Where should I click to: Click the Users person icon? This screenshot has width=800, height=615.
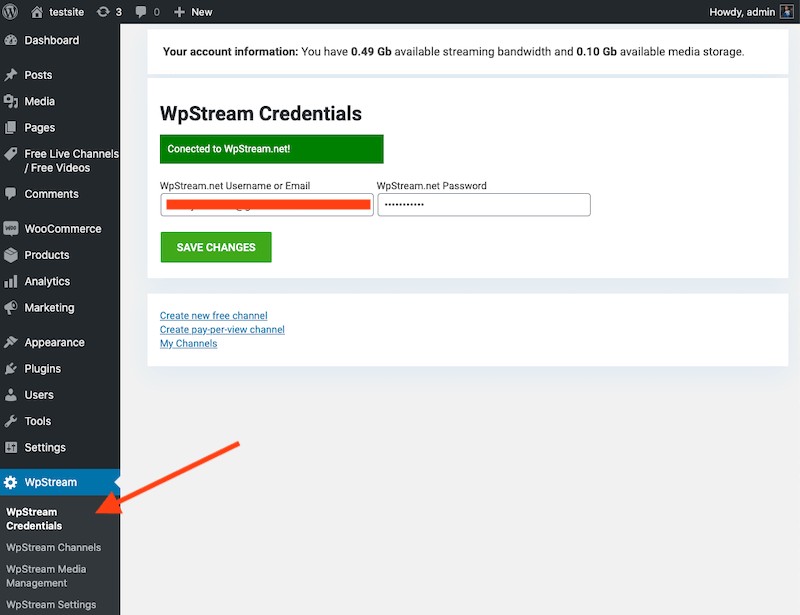[11, 395]
